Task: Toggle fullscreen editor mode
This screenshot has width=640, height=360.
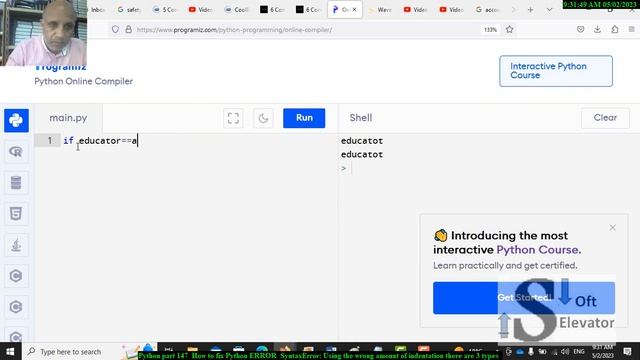Action: click(233, 118)
